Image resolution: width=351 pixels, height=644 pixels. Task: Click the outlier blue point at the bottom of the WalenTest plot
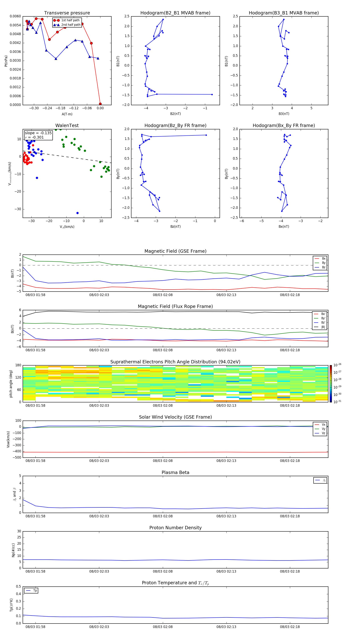click(x=77, y=213)
